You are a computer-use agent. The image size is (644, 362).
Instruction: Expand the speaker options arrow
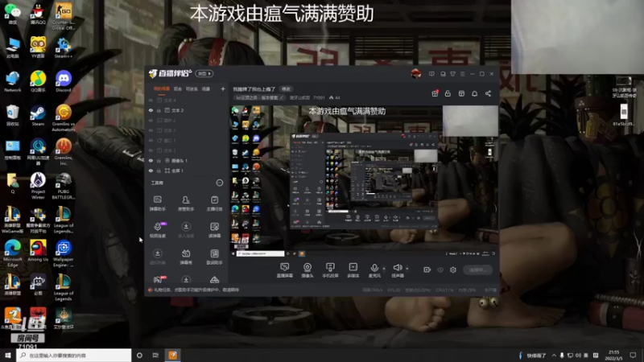pyautogui.click(x=407, y=269)
